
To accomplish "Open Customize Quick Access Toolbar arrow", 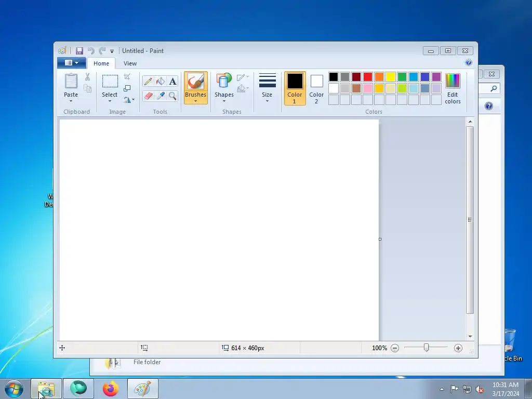I will (112, 51).
